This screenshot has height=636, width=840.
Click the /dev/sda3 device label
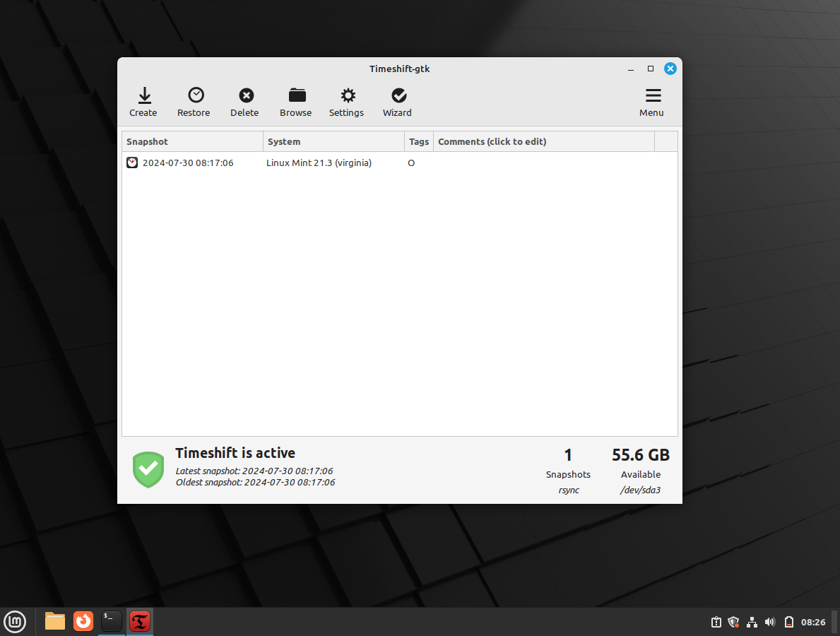[x=641, y=490]
